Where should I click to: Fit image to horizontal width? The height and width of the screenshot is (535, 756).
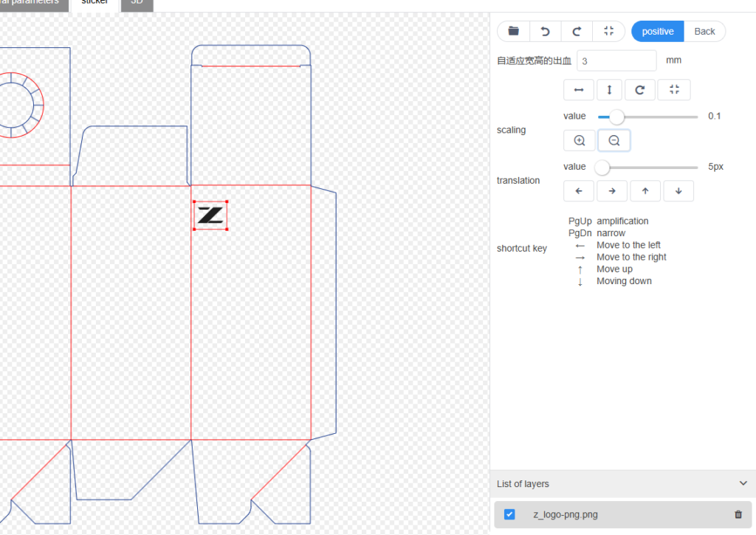coord(579,89)
